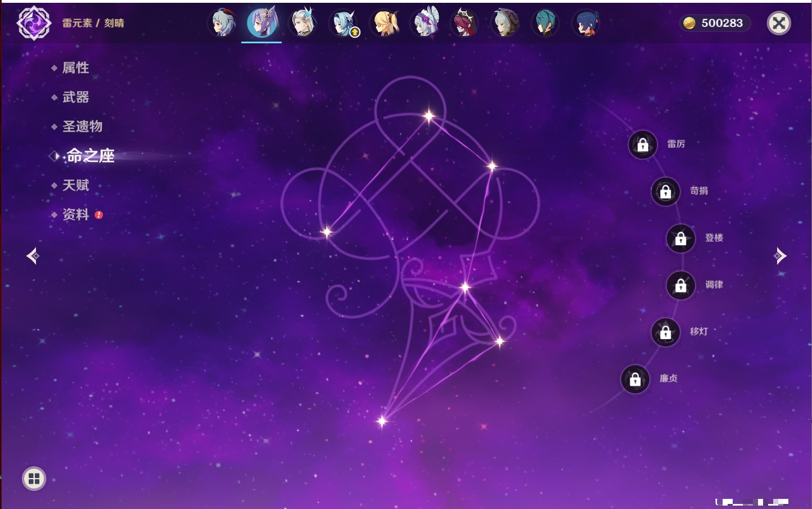Open the 圣遗物 artifacts page
The height and width of the screenshot is (509, 812).
[x=82, y=127]
